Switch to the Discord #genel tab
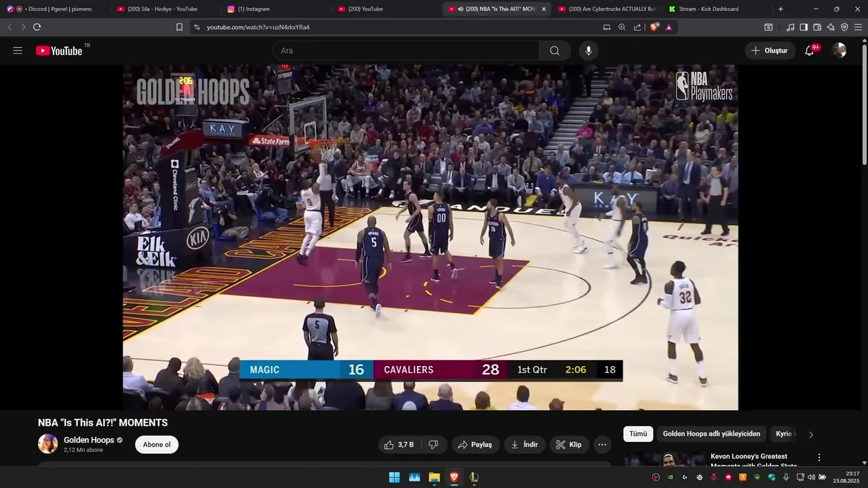 point(56,9)
